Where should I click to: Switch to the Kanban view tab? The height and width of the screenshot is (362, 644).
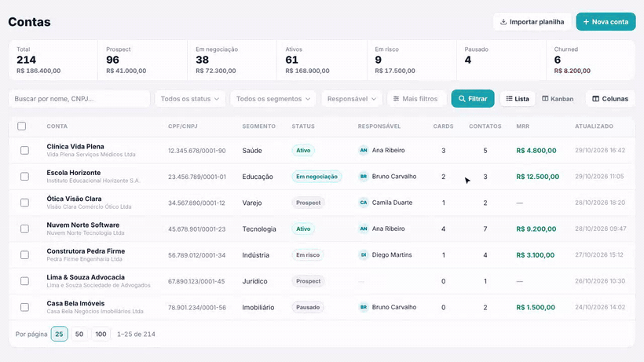pos(558,98)
